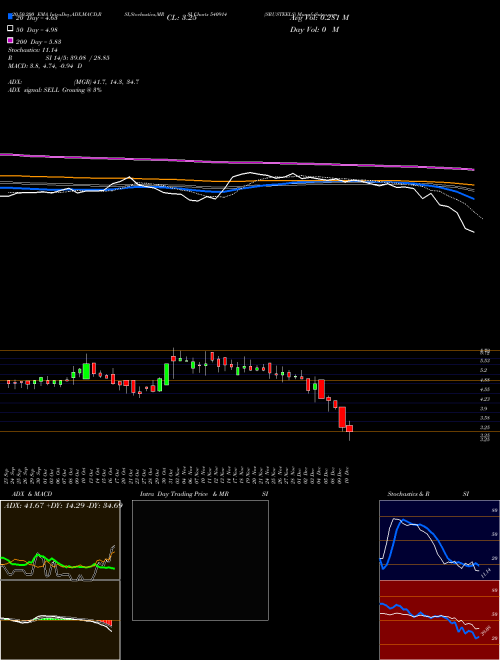Click the white 50 Day legend swatch
Image resolution: width=500 pixels, height=660 pixels.
click(11, 29)
